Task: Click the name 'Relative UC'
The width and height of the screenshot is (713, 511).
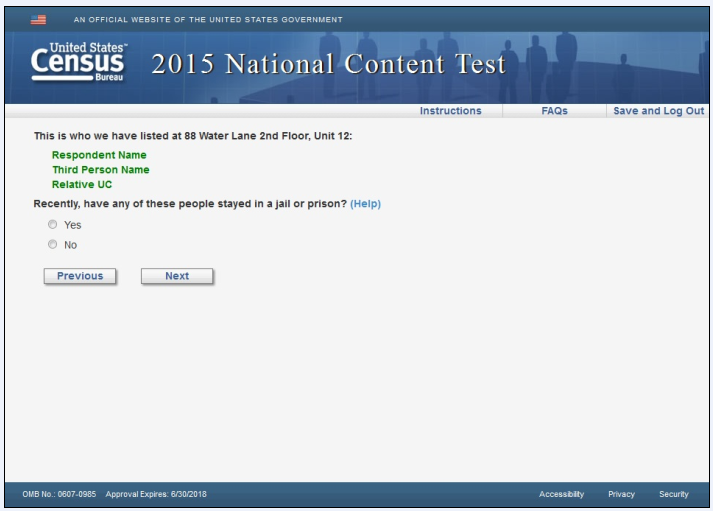Action: [82, 185]
